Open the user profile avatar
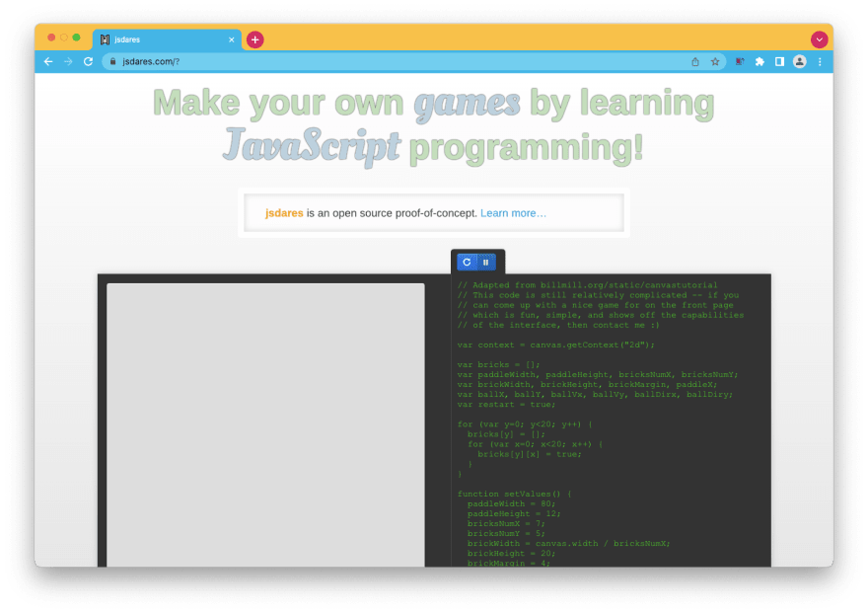Viewport: 868px width, 613px height. (799, 61)
